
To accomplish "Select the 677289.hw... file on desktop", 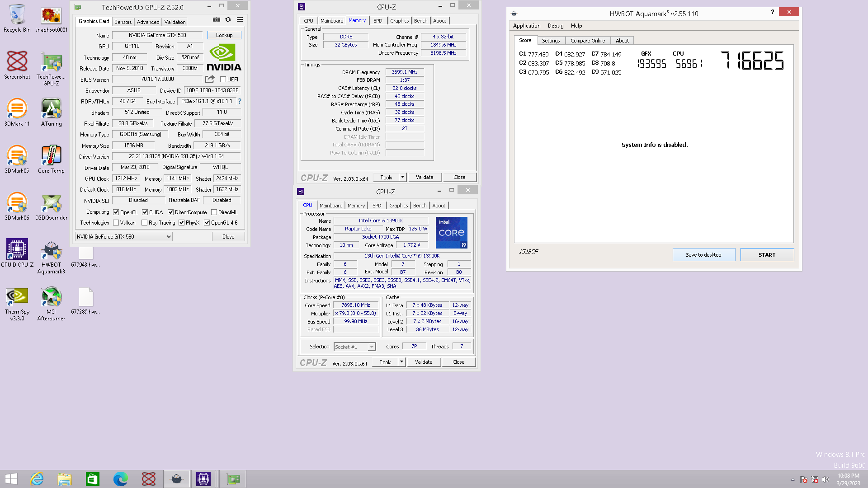I will point(85,300).
